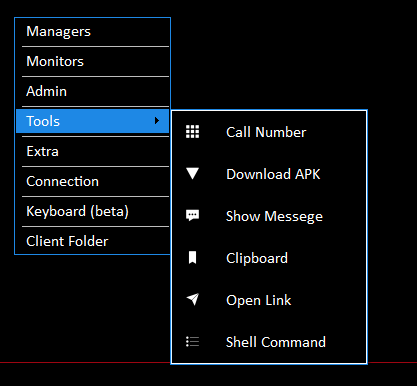
Task: Click the Shell Command text
Action: click(x=276, y=342)
